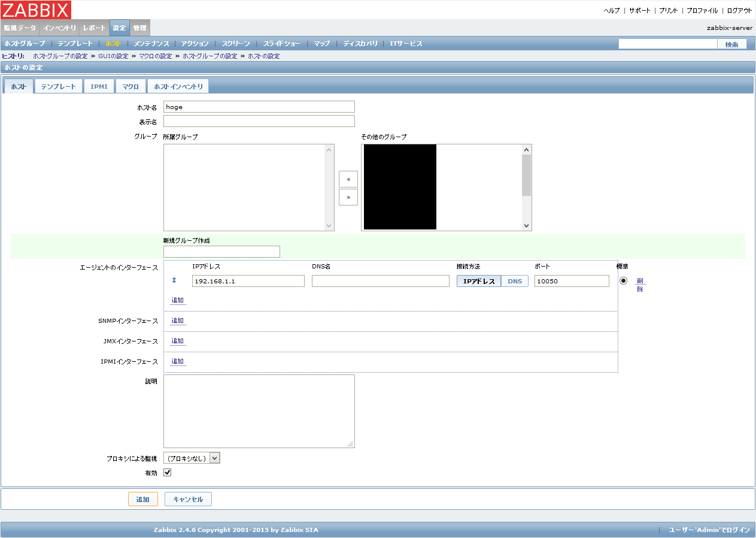The width and height of the screenshot is (756, 538).
Task: Open the ホストインベントリ tab
Action: (x=178, y=86)
